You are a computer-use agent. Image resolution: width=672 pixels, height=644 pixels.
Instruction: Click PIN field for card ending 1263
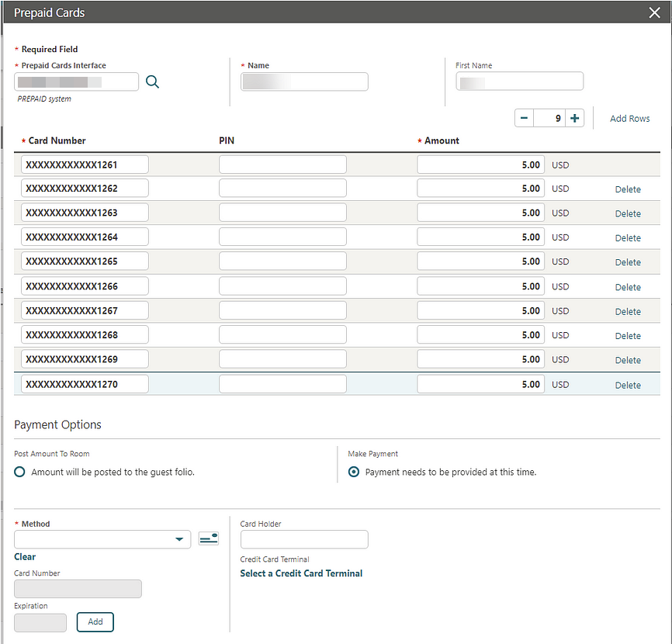click(x=282, y=213)
